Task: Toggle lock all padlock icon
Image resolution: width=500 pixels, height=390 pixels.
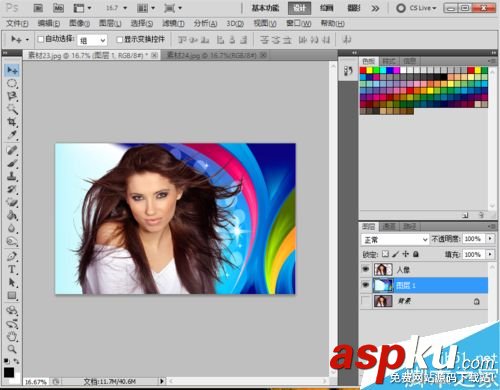Action: (x=416, y=254)
